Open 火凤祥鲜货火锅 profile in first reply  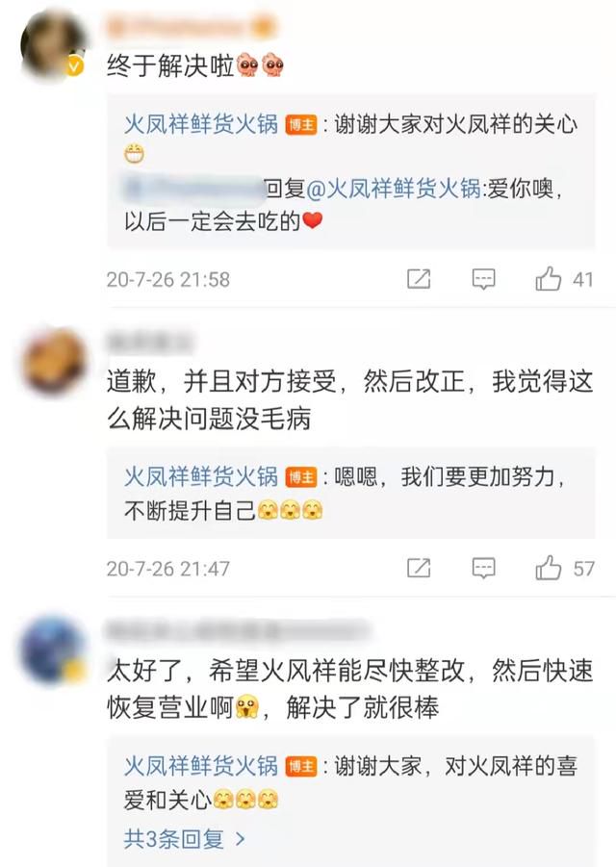pyautogui.click(x=201, y=124)
